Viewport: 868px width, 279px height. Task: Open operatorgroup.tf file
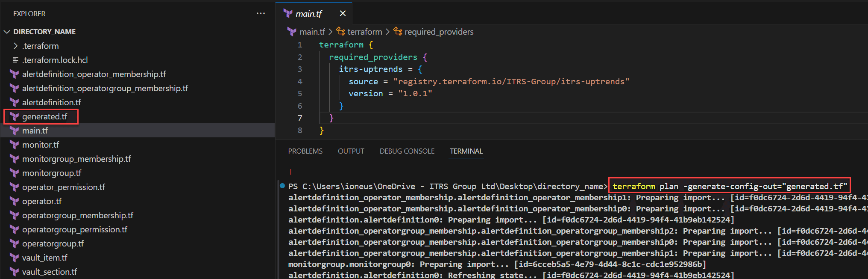tap(53, 243)
